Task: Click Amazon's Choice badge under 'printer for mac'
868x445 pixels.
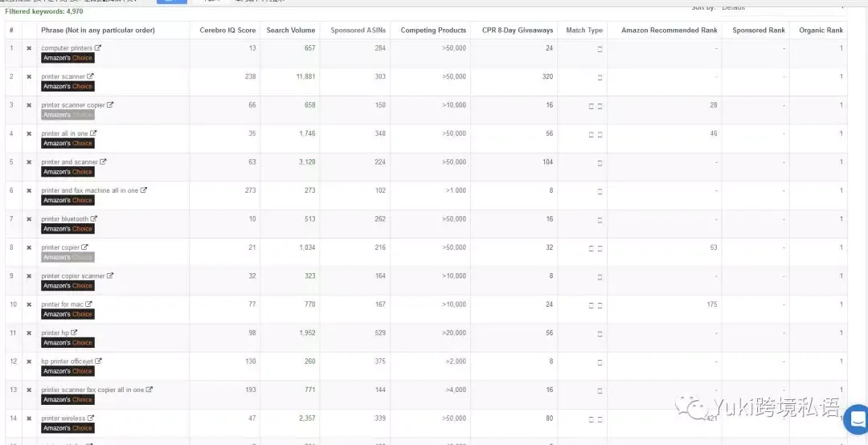Action: coord(68,314)
